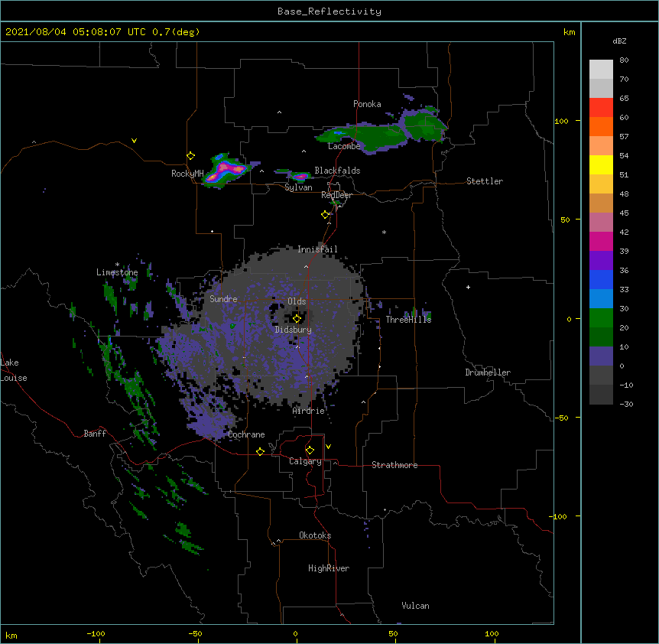Click the yellow diamond marker beside RockyMH
The width and height of the screenshot is (659, 644).
pyautogui.click(x=191, y=156)
